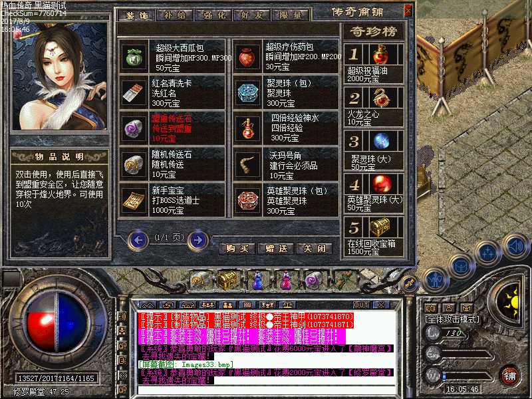The height and width of the screenshot is (399, 532).
Task: Toggle the 全体攻击模式 attack mode
Action: point(452,318)
